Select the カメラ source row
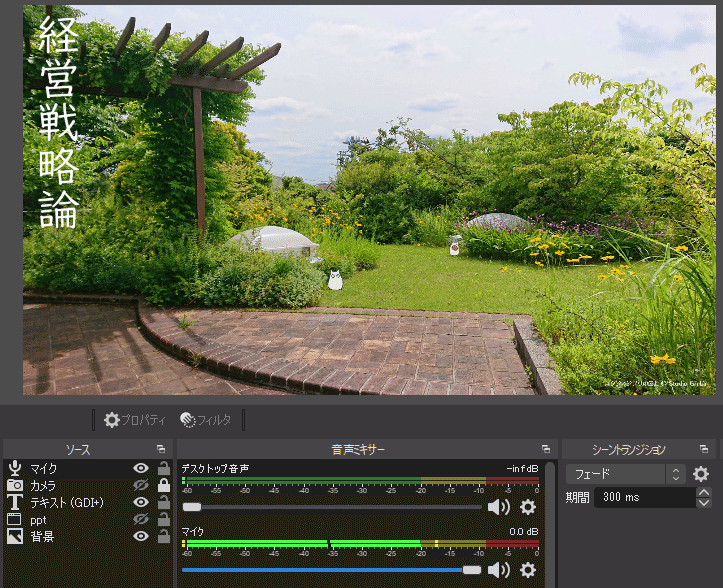 pyautogui.click(x=88, y=485)
